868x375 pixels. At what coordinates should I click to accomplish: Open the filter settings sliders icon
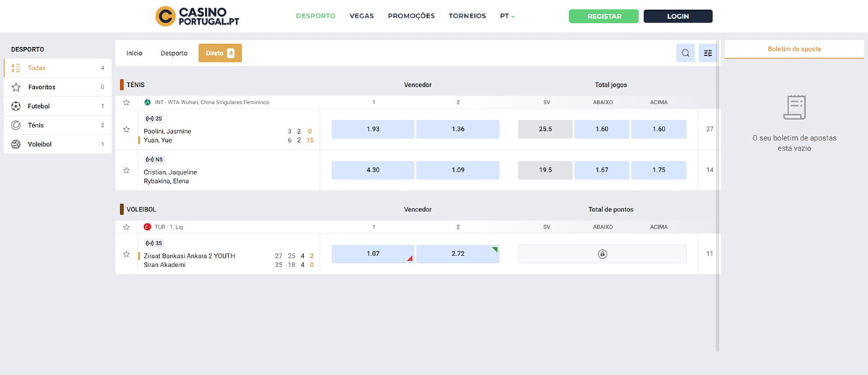point(708,53)
